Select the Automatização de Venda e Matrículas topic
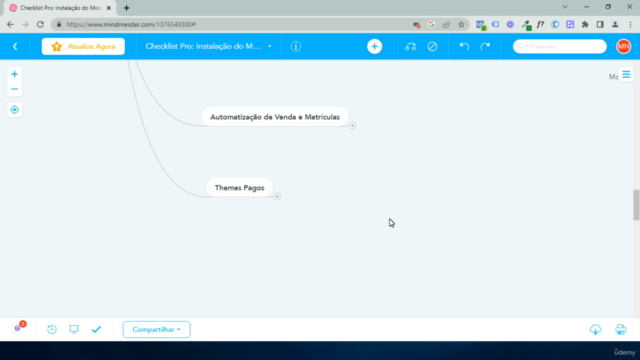The image size is (640, 360). pos(275,117)
